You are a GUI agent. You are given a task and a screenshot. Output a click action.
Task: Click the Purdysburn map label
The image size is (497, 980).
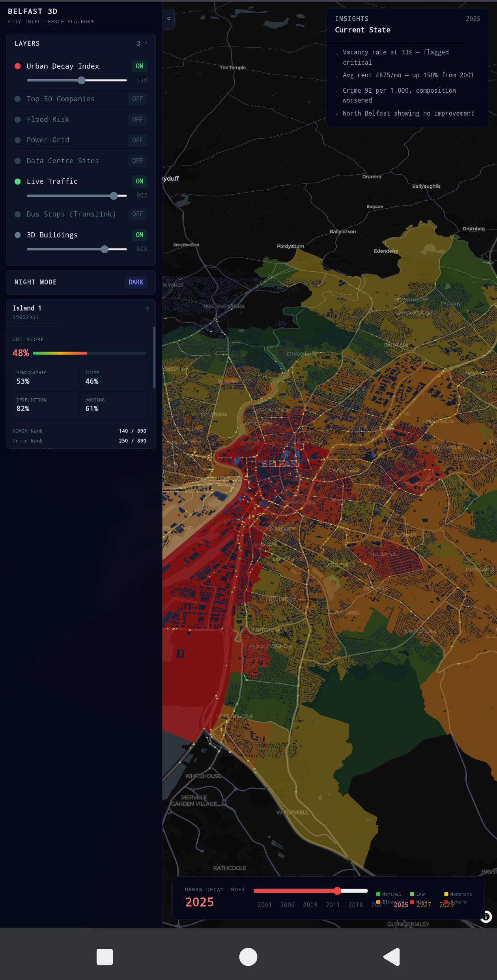(x=291, y=246)
